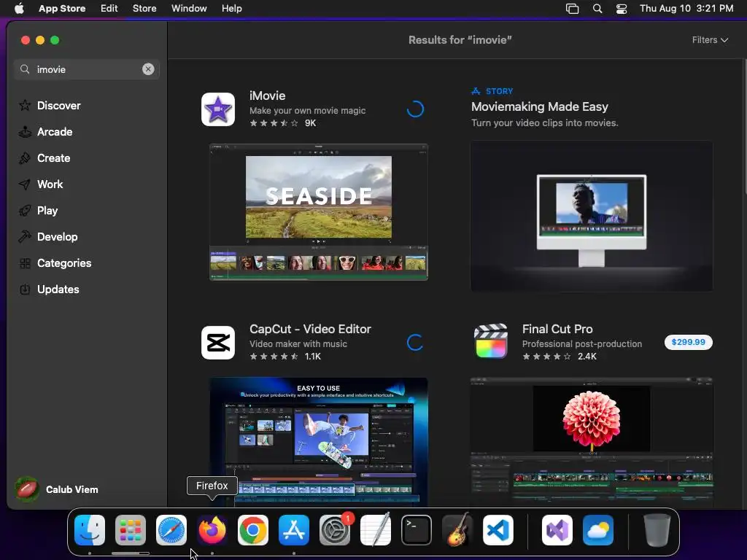This screenshot has height=560, width=747.
Task: Click Final Cut Pro rating 2.4K
Action: pyautogui.click(x=560, y=356)
